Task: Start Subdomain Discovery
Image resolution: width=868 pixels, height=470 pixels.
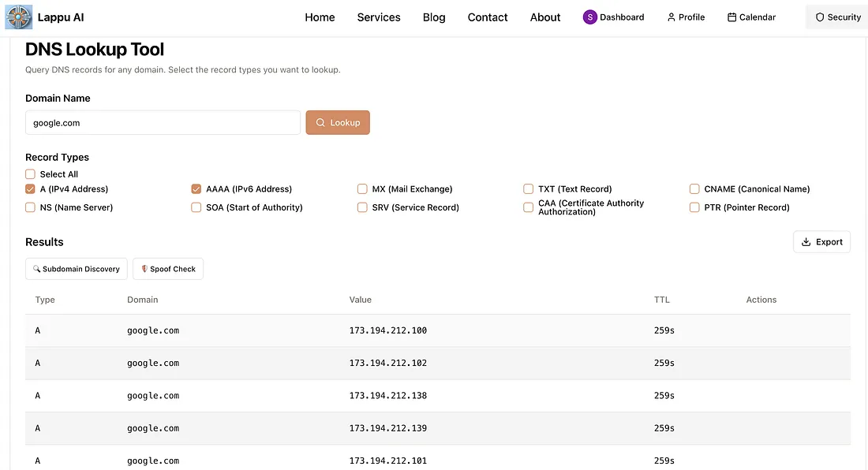Action: (x=77, y=269)
